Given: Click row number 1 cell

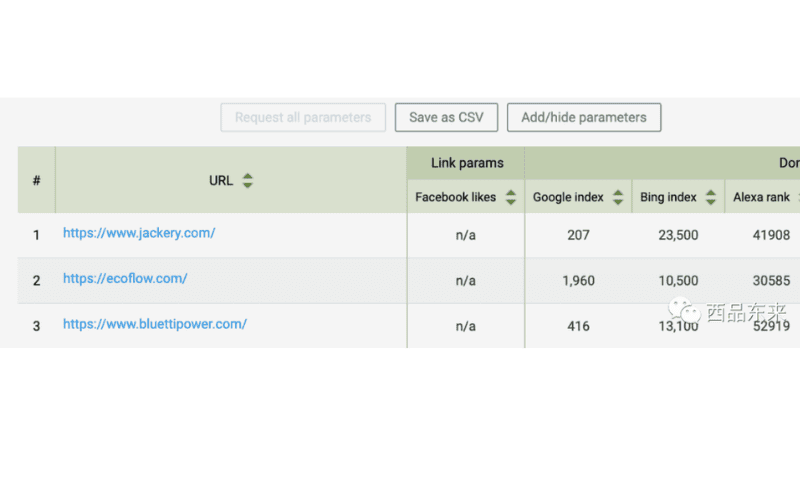Looking at the screenshot, I should coord(36,235).
